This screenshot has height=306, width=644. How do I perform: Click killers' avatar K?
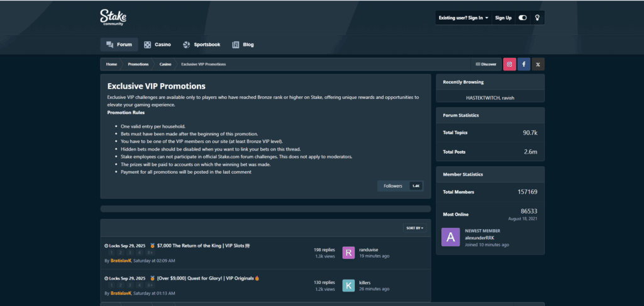[x=348, y=285]
